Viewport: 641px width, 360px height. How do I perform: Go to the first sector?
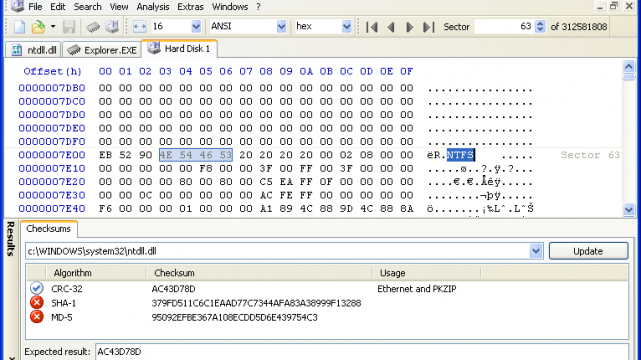(x=372, y=27)
